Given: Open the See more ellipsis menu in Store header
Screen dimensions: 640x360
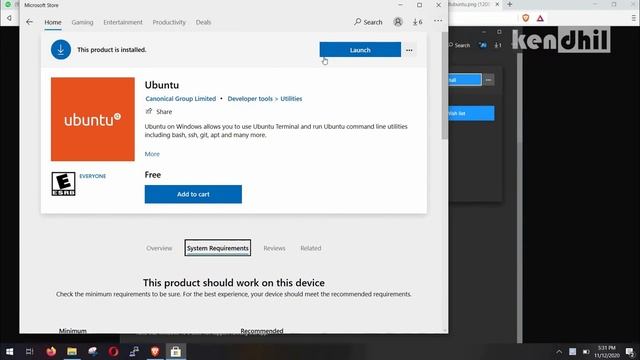Looking at the screenshot, I should 438,21.
